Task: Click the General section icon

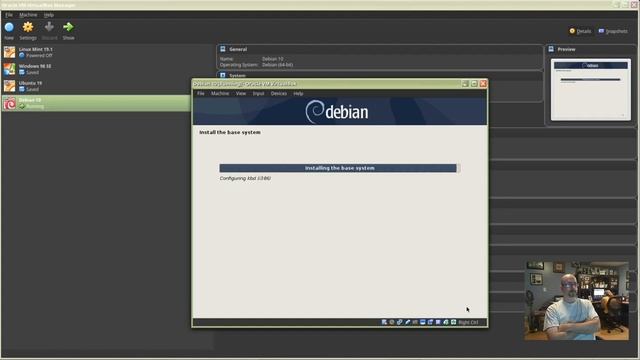Action: 223,49
